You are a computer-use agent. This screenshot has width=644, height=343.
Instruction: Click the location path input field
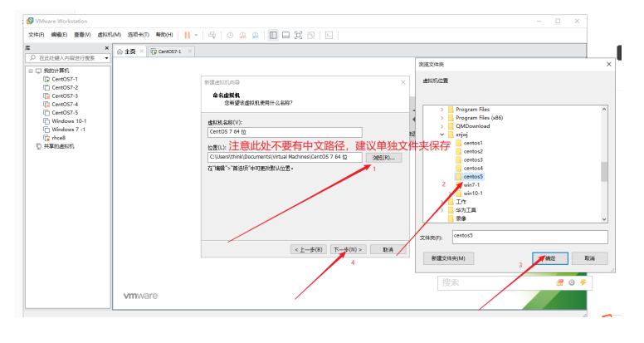pyautogui.click(x=285, y=157)
